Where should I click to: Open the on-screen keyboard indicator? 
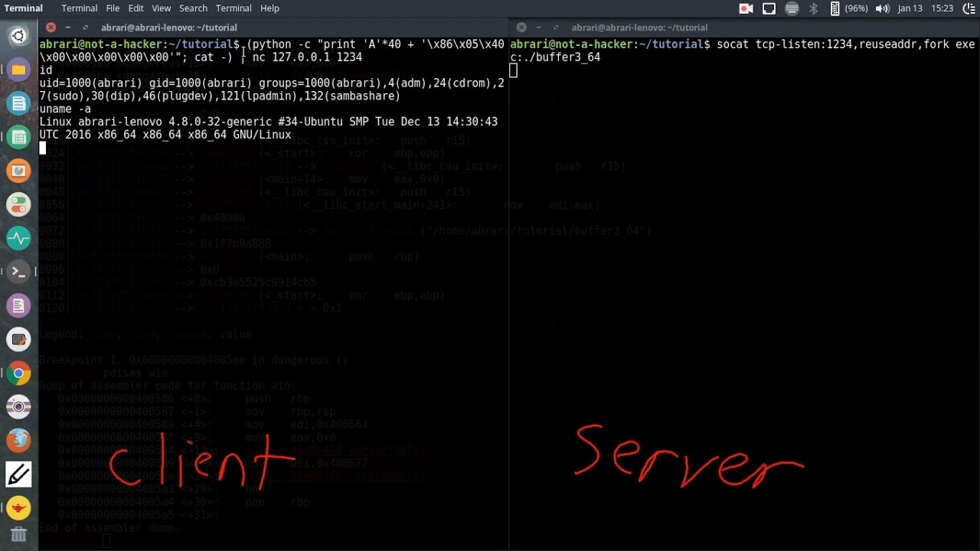(792, 8)
